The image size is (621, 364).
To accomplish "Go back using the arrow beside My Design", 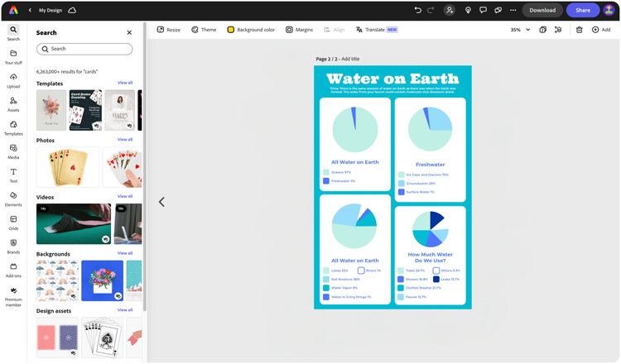I will tap(30, 10).
